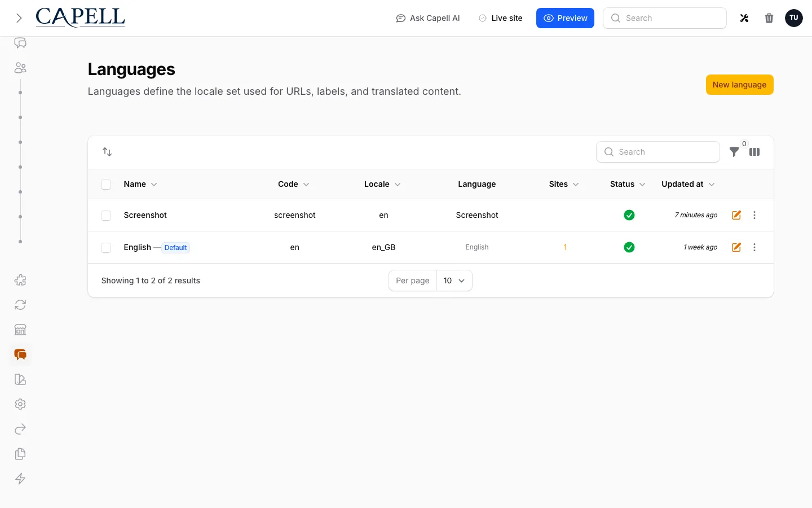Open the TU user avatar menu
This screenshot has width=812, height=508.
pyautogui.click(x=794, y=18)
